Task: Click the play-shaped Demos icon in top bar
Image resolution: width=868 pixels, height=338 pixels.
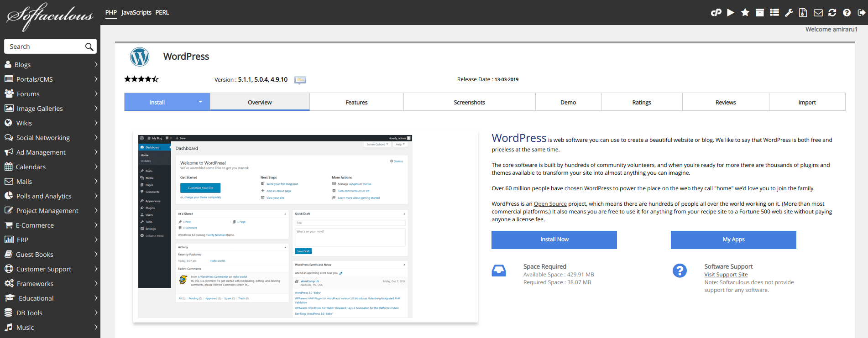Action: click(731, 12)
